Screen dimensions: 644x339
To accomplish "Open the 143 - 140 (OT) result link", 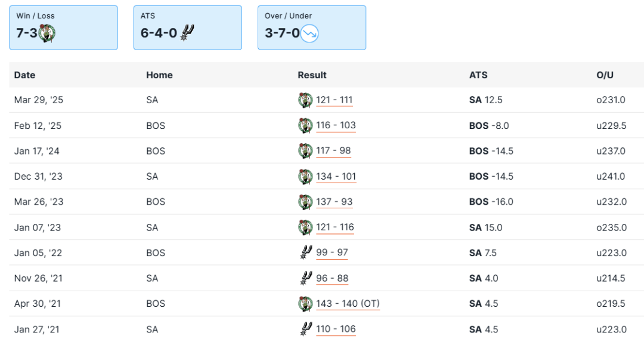I will 348,304.
